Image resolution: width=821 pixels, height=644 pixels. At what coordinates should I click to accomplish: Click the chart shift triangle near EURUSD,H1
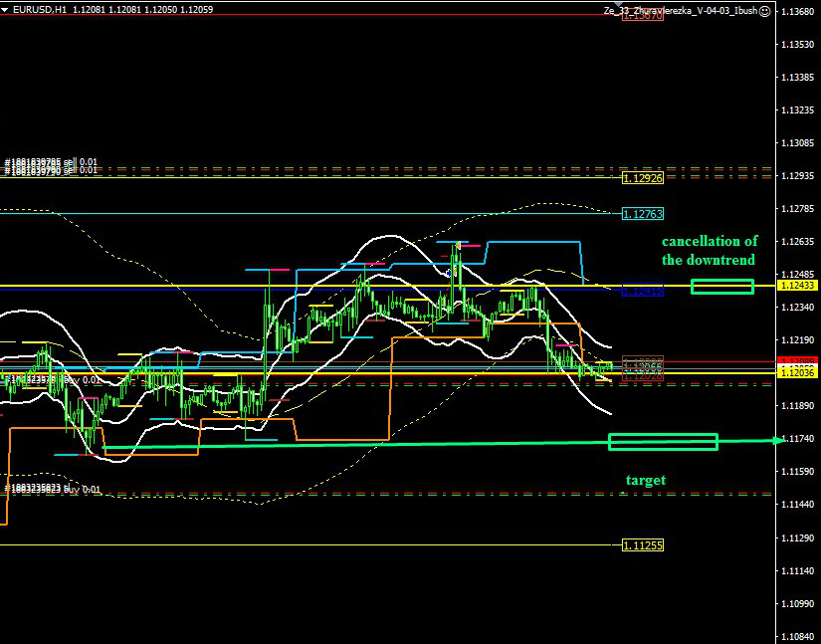point(6,10)
